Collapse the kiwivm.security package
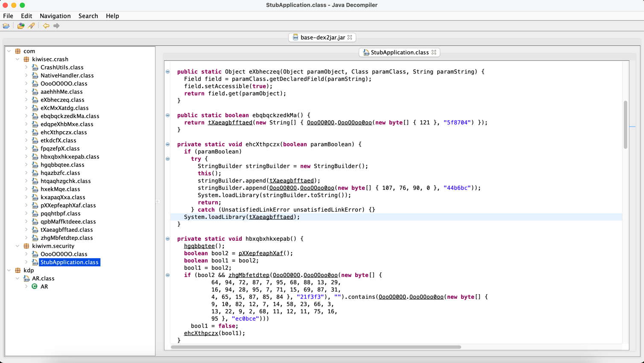This screenshot has width=644, height=363. [x=18, y=246]
